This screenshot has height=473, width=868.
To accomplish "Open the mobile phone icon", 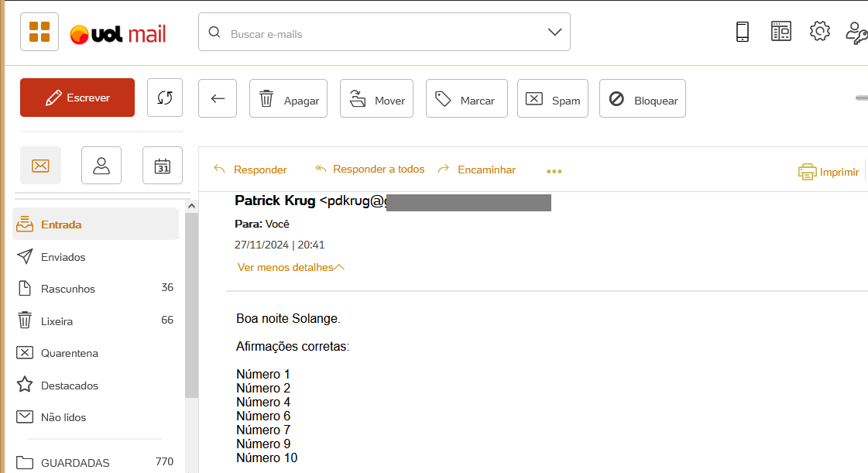I will point(742,32).
